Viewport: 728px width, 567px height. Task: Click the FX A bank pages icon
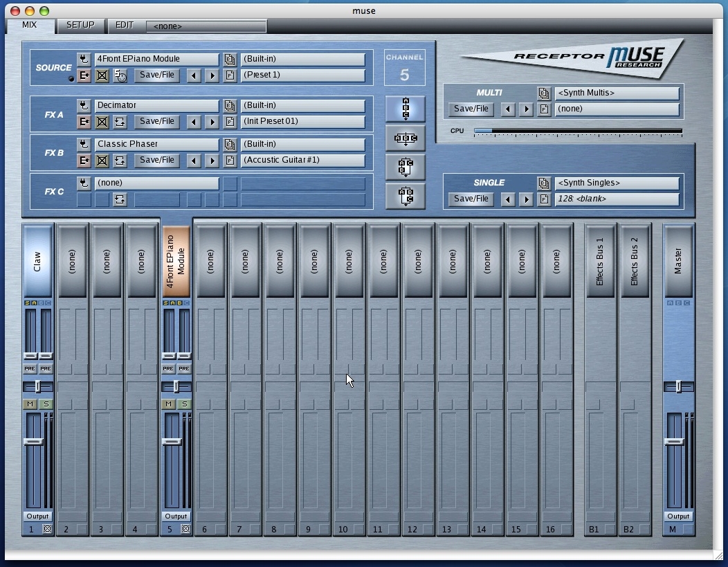tap(230, 105)
